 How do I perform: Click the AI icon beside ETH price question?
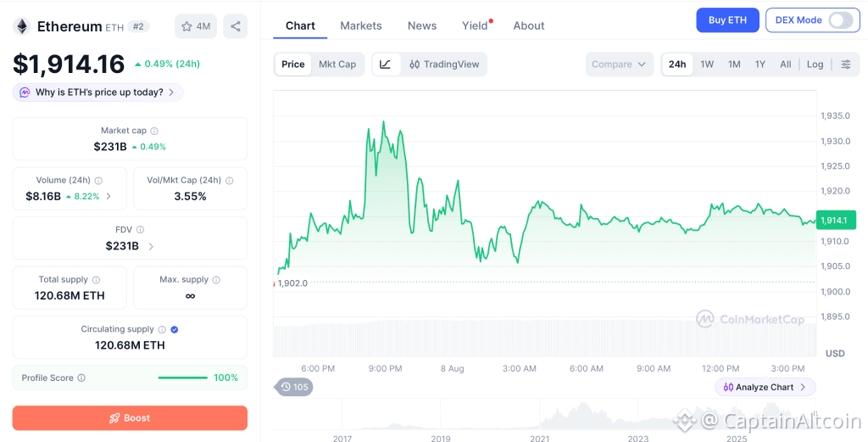tap(25, 92)
